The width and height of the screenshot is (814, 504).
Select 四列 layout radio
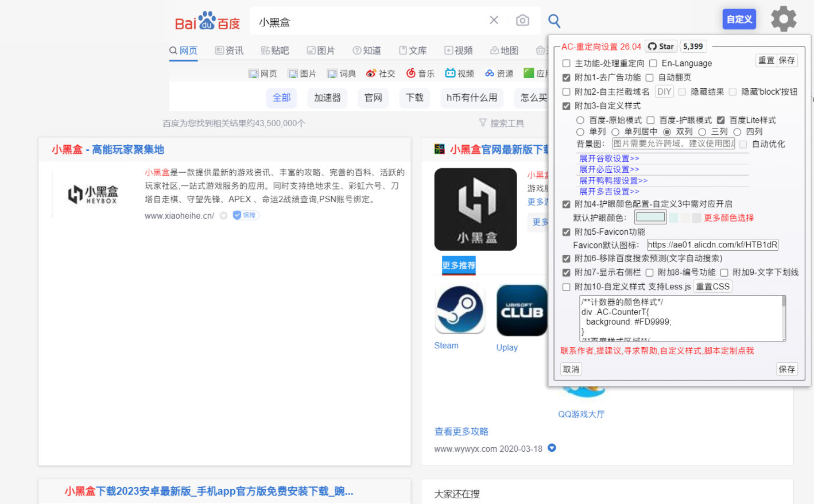coord(737,132)
